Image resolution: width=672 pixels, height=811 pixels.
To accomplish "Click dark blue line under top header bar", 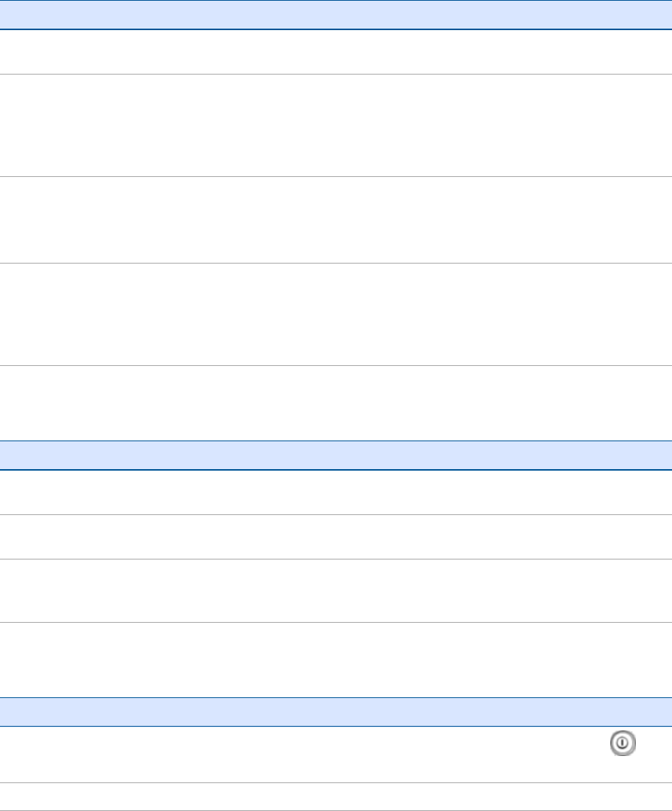I will click(336, 29).
